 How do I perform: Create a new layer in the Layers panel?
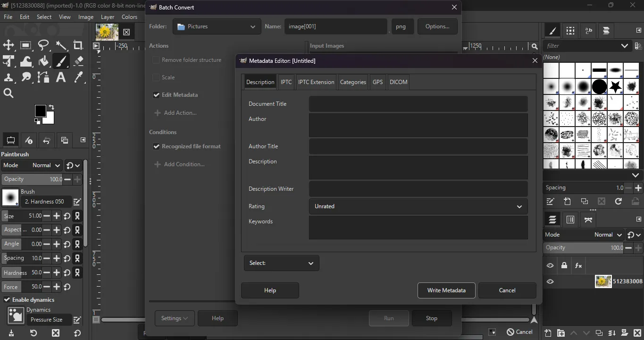coord(547,333)
